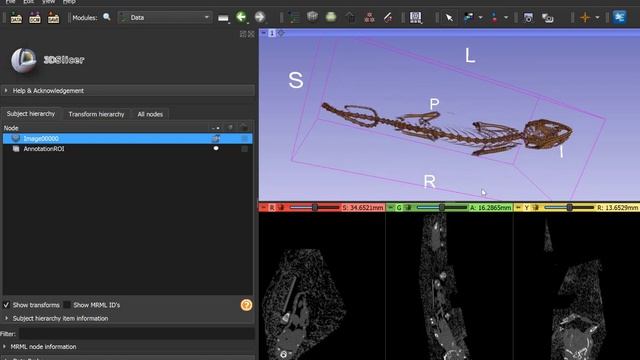Switch to All nodes tab
Screen dimensions: 640x360
[150, 114]
